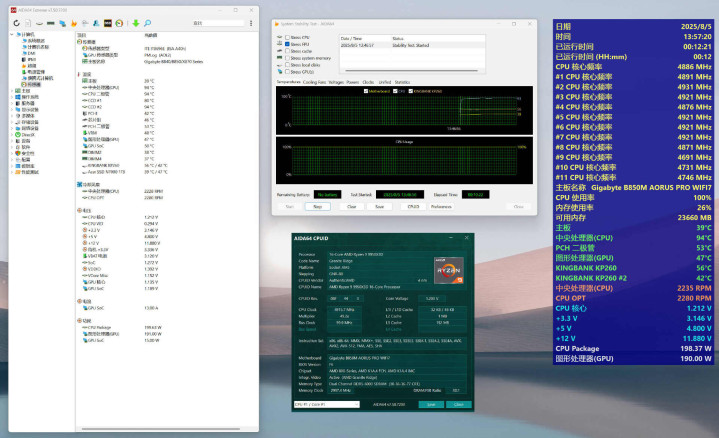Click the black OSD panel toolbar icon
The width and height of the screenshot is (719, 438).
tap(108, 23)
